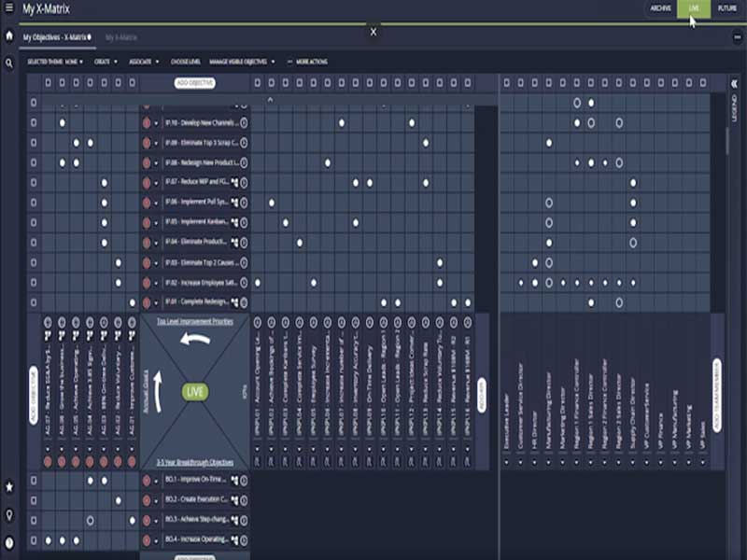
Task: Open the hamburger menu at top left
Action: coord(7,7)
